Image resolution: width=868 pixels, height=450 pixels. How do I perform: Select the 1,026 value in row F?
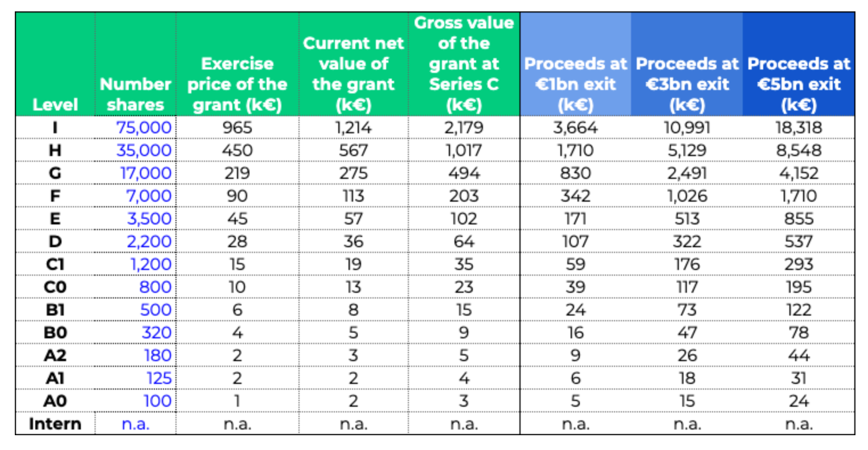(x=687, y=195)
